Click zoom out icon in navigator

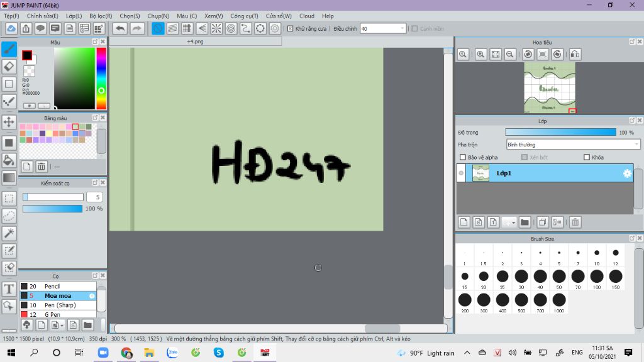(510, 54)
